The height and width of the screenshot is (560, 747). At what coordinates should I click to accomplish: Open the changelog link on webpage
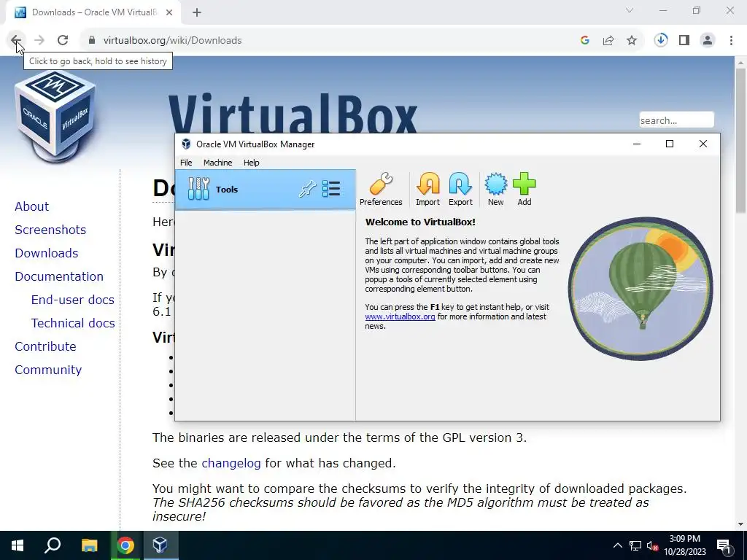pos(231,463)
